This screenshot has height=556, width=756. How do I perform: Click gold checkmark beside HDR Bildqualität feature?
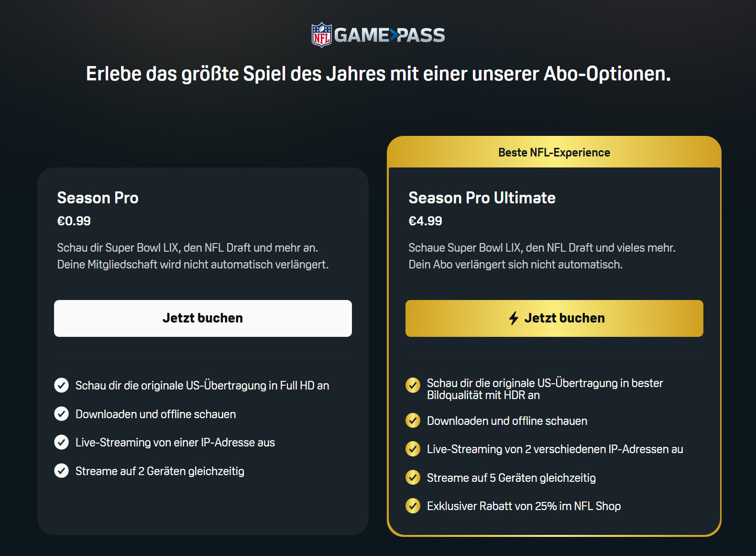(413, 385)
